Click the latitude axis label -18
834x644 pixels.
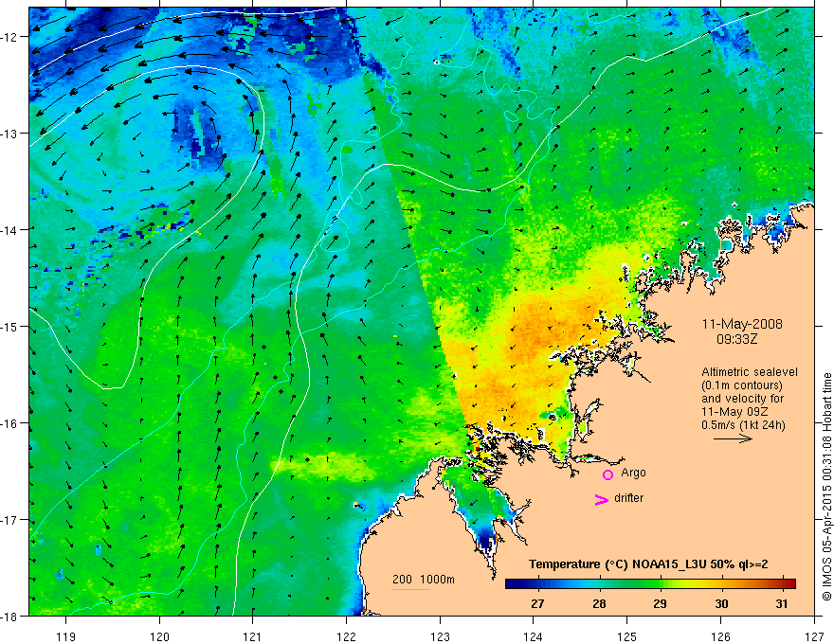coord(10,617)
